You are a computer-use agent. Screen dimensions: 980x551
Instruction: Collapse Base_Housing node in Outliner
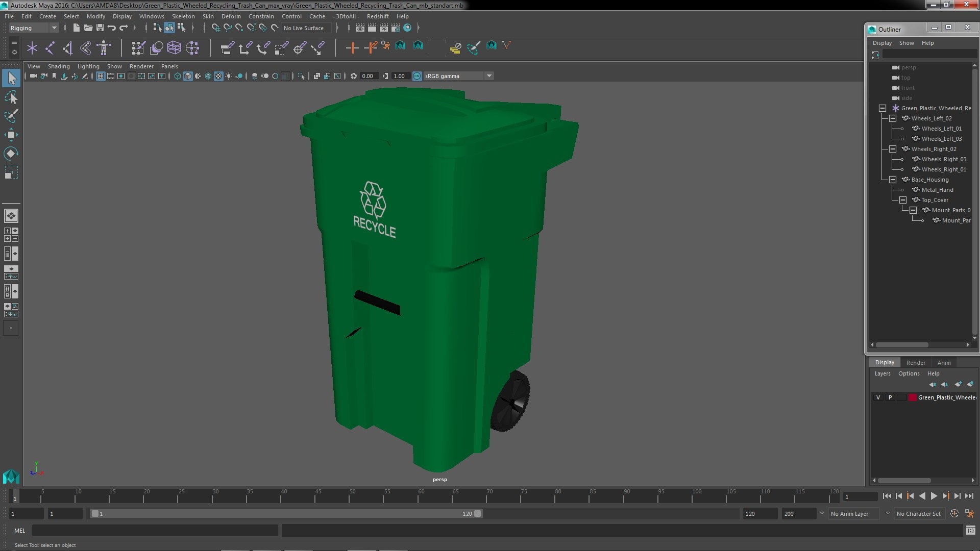892,180
